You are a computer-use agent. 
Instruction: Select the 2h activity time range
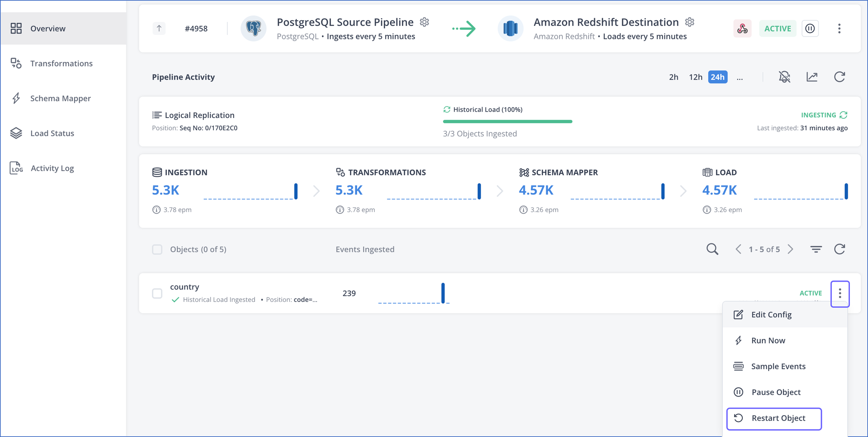point(674,77)
